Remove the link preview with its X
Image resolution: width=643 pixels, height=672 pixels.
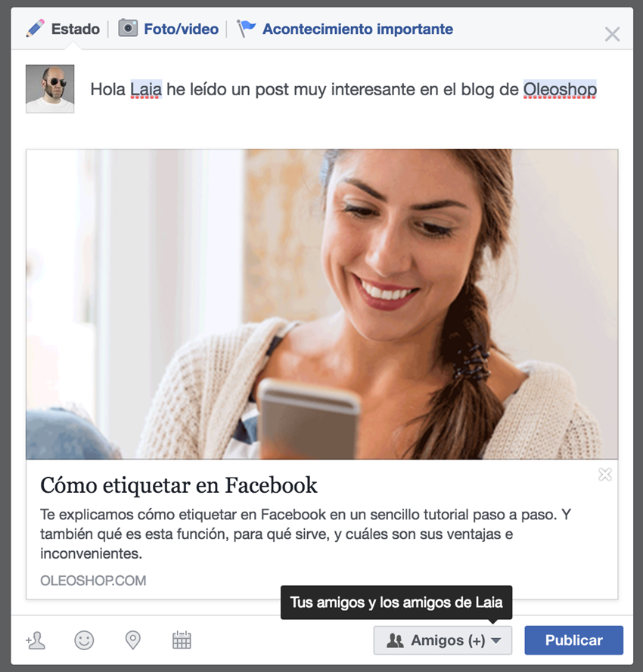click(x=605, y=475)
